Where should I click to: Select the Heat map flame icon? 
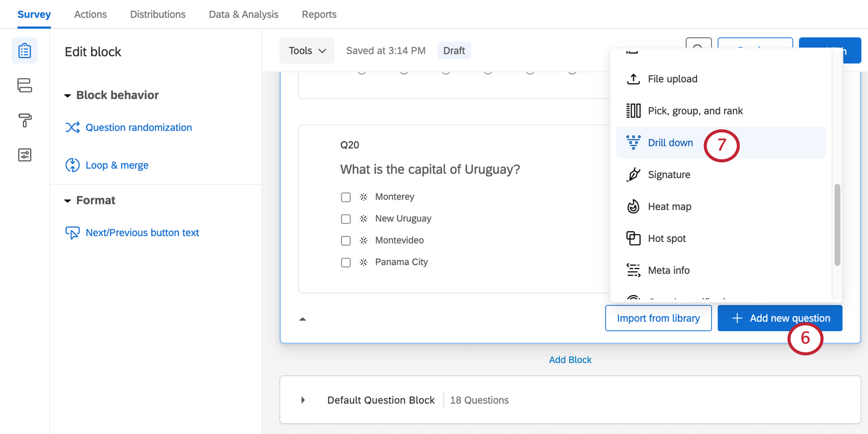pyautogui.click(x=633, y=207)
